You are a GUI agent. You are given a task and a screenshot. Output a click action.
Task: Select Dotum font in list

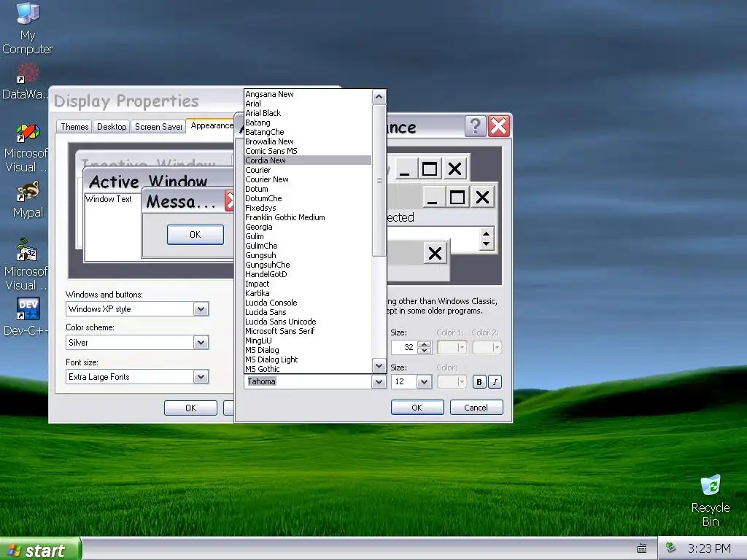(308, 189)
